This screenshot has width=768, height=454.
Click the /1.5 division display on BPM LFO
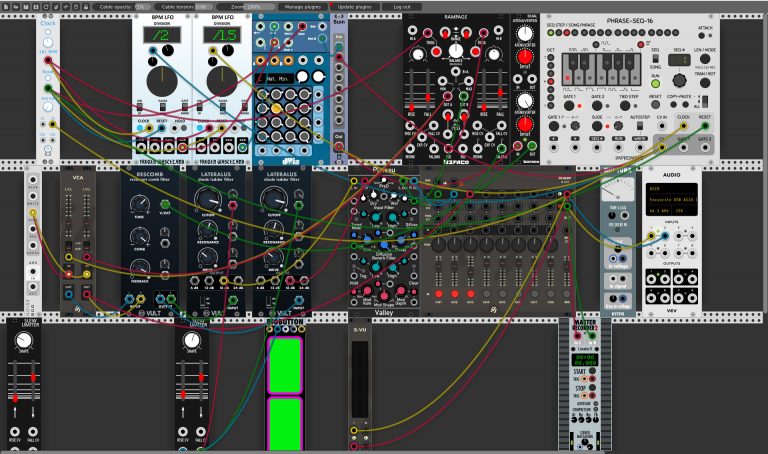pyautogui.click(x=222, y=35)
